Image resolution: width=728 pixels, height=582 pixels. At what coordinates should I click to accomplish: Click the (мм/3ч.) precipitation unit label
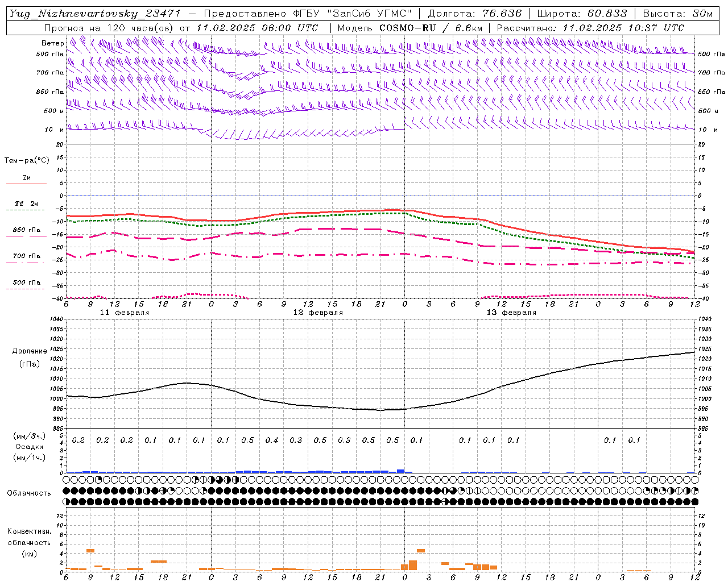pyautogui.click(x=30, y=436)
